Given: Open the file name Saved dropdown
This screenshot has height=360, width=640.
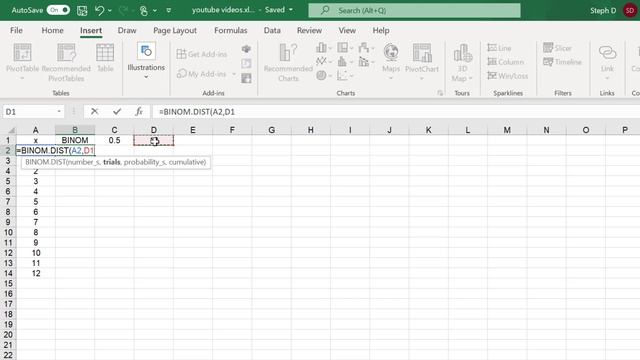Looking at the screenshot, I should [x=291, y=10].
